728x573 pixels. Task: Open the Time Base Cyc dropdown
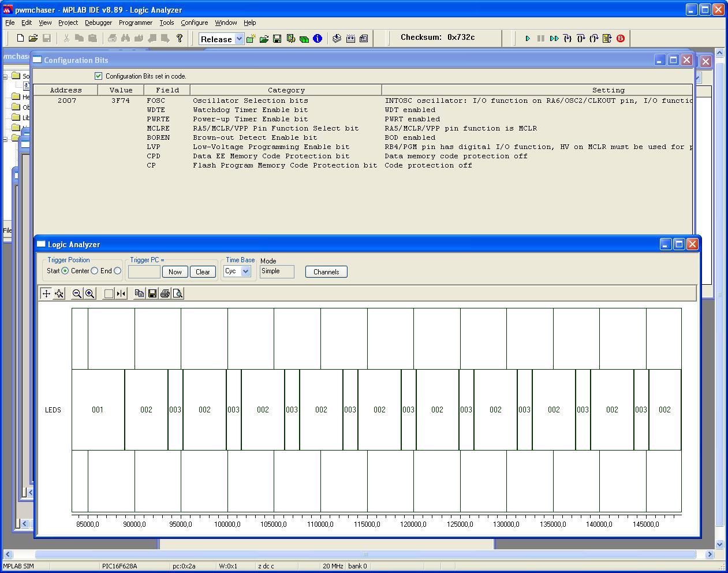tap(245, 271)
